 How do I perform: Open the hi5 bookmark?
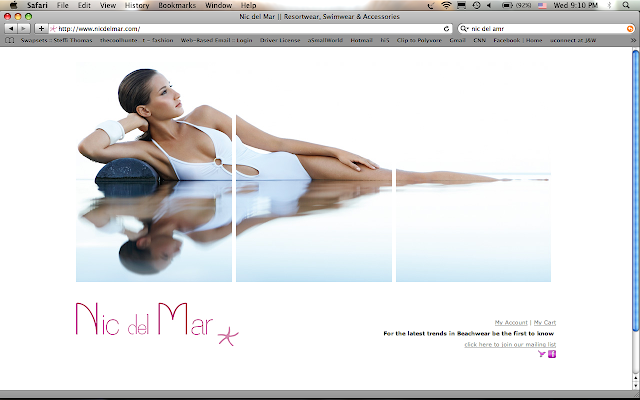pyautogui.click(x=385, y=40)
